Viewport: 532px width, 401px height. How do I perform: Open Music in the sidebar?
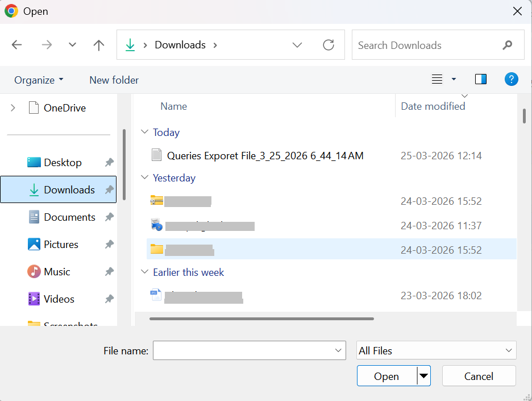point(49,272)
